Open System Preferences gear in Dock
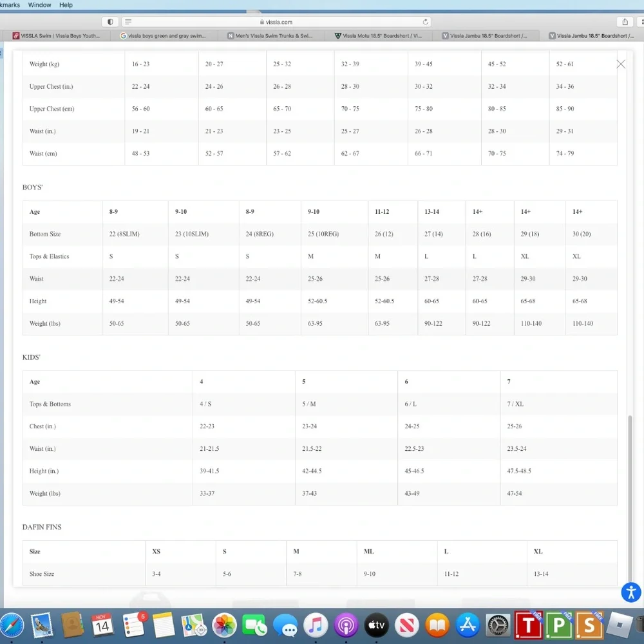Image resolution: width=644 pixels, height=644 pixels. [x=498, y=625]
